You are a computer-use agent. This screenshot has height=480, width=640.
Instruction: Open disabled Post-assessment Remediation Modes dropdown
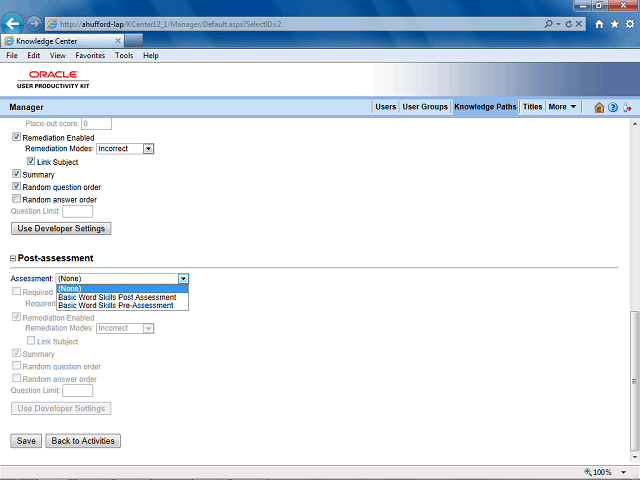pos(125,328)
